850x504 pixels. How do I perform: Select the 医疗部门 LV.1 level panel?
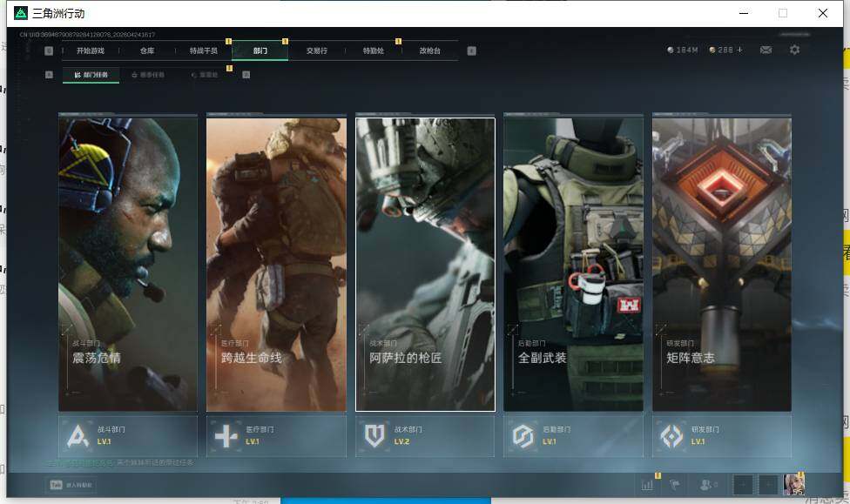click(x=276, y=436)
